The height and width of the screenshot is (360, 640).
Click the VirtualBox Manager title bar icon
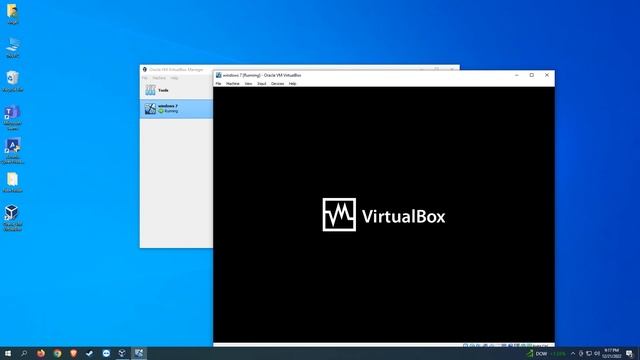pyautogui.click(x=144, y=70)
